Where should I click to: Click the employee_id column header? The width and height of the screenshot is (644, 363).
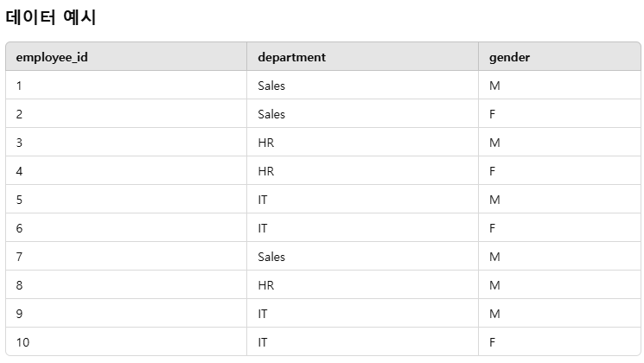pos(126,57)
